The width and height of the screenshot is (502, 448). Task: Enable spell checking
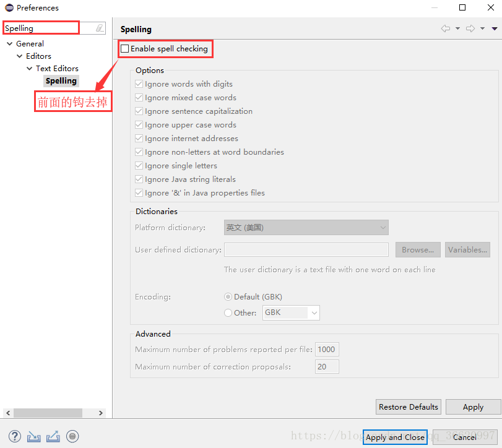[x=124, y=48]
